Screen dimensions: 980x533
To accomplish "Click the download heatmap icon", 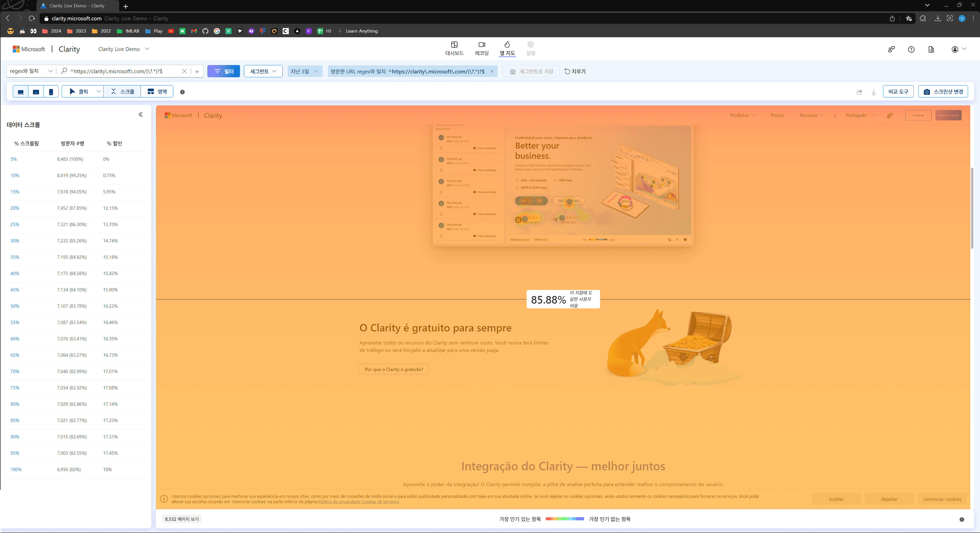I will click(874, 92).
